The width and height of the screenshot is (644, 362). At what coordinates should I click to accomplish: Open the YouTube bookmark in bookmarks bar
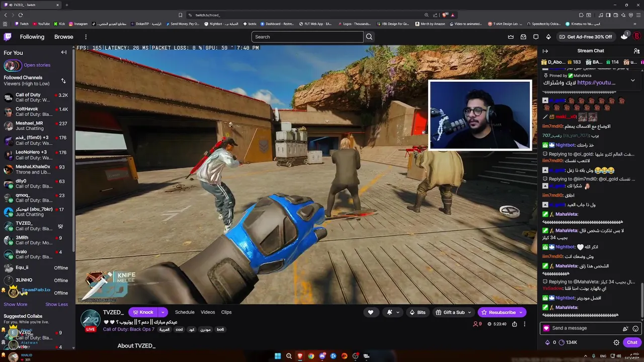pos(41,24)
